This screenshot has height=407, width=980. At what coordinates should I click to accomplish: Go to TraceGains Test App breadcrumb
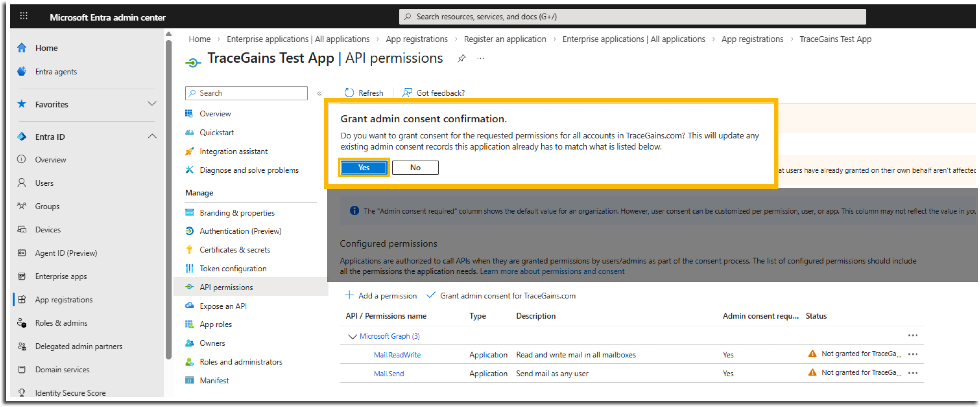(x=835, y=39)
